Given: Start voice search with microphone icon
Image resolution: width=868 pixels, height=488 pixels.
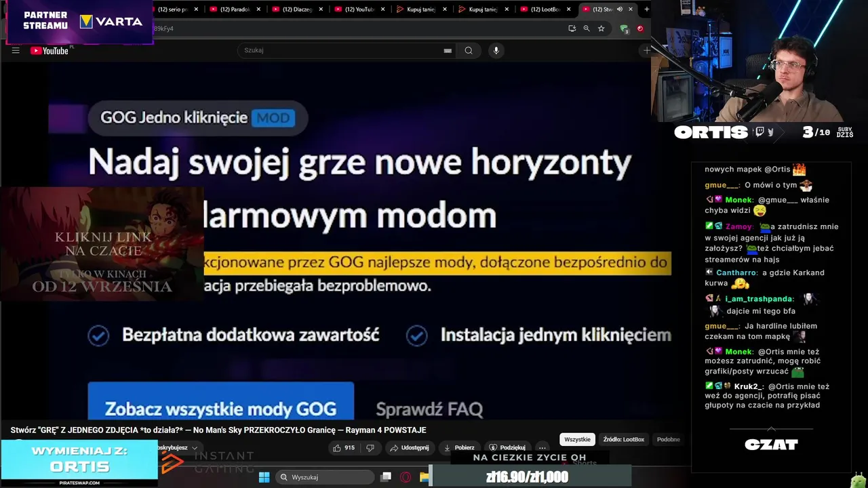Looking at the screenshot, I should point(496,50).
